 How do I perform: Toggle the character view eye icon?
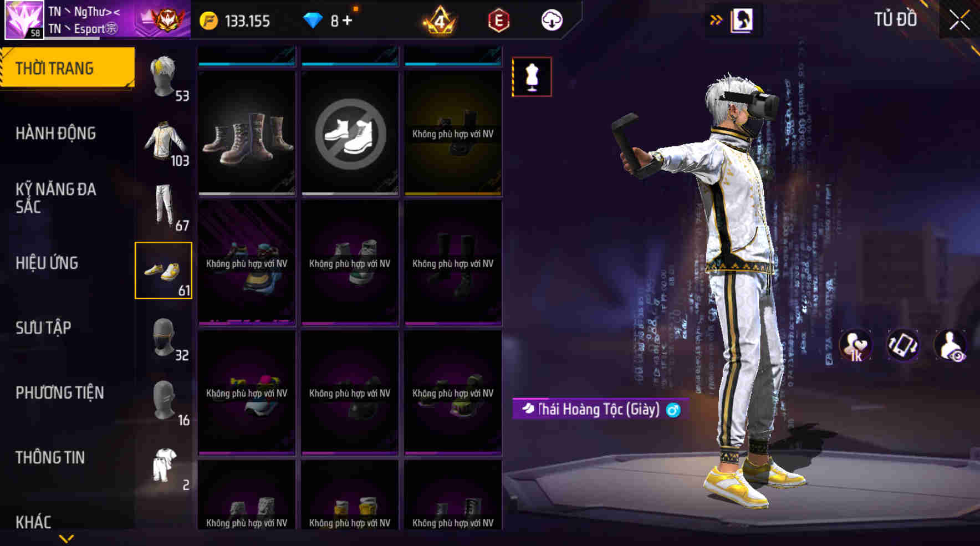950,345
